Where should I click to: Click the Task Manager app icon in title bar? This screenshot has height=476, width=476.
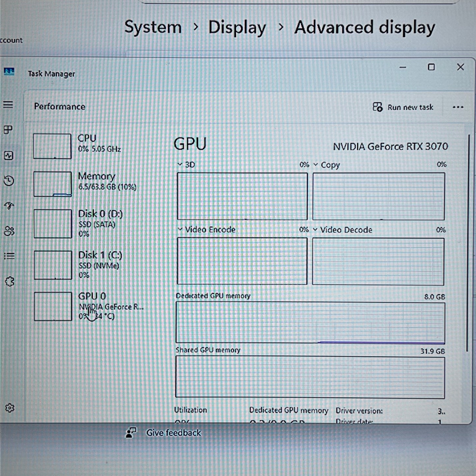[9, 71]
